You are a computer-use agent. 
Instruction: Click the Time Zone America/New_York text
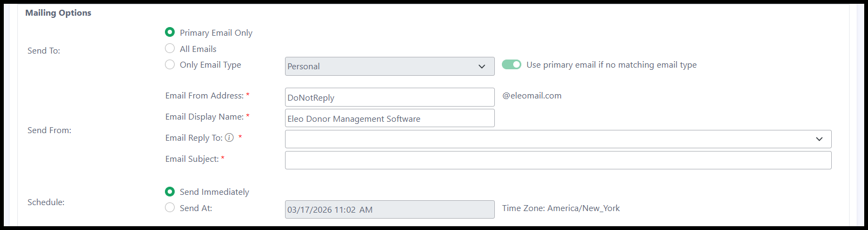click(561, 208)
